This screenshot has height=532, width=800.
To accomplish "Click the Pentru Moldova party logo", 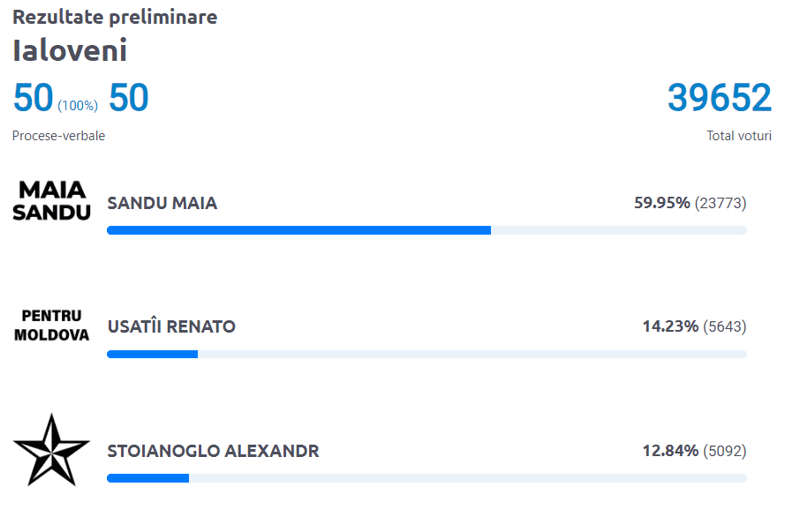I will point(52,326).
